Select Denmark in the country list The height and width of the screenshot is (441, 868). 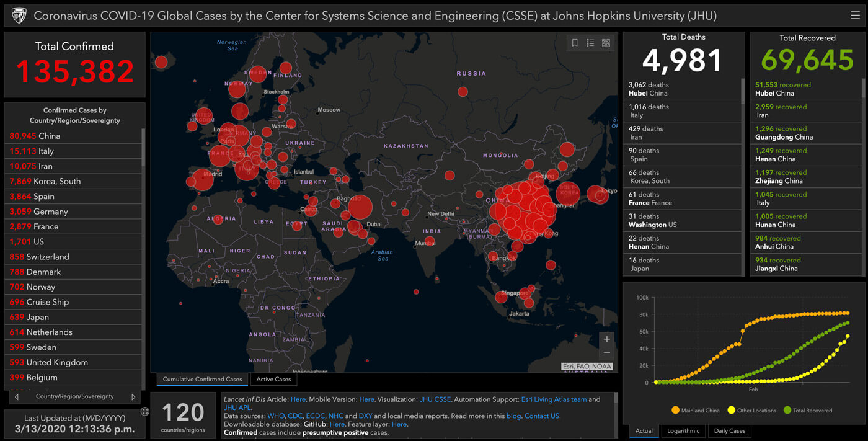[x=74, y=272]
